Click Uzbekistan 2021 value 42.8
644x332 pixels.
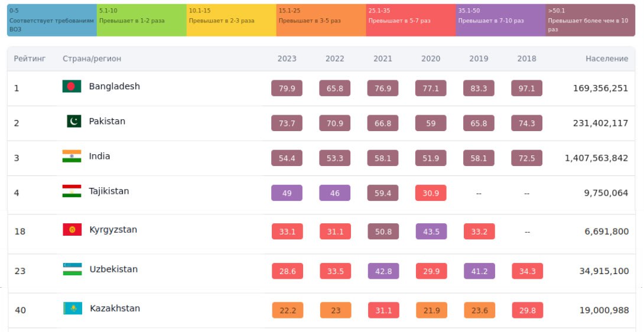click(383, 271)
